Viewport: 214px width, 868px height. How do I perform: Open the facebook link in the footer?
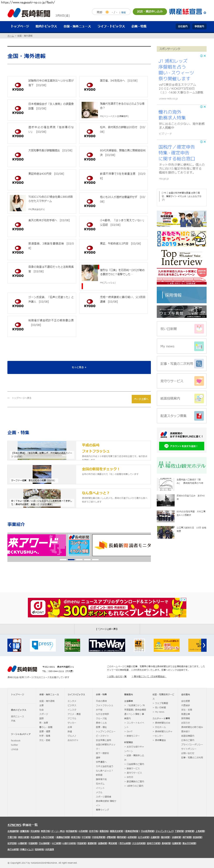point(15,741)
